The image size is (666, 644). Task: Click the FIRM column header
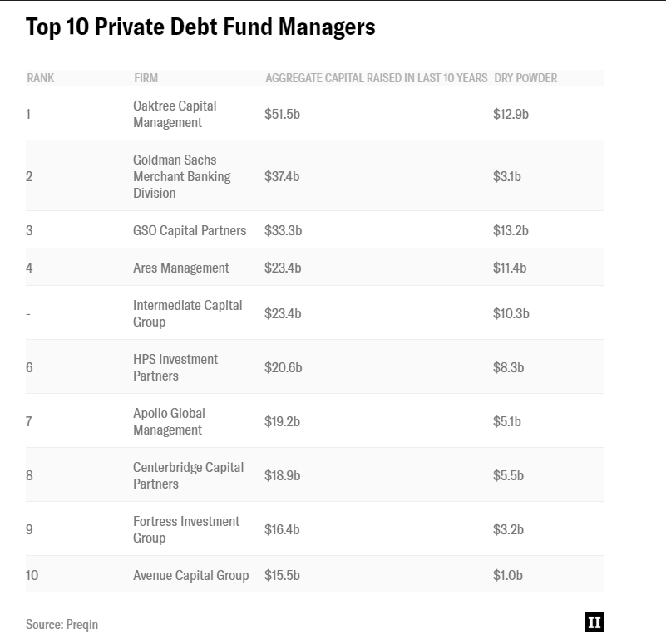click(146, 78)
